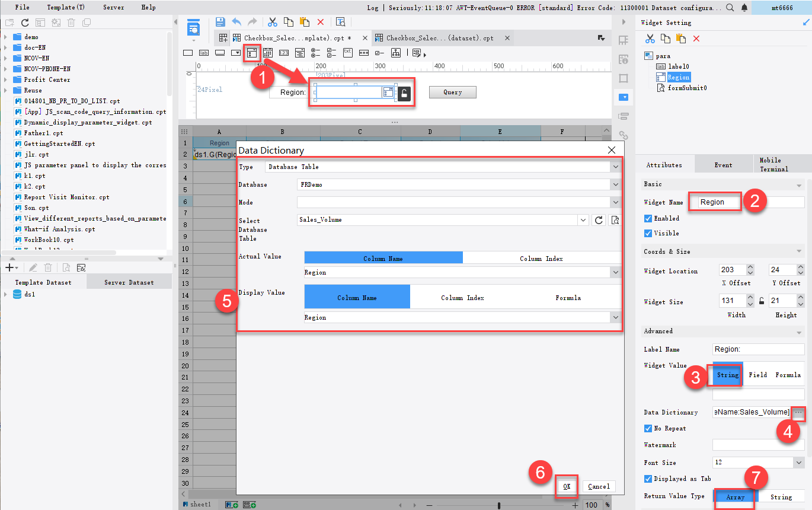Edit dataset ds1 with the pencil icon

pyautogui.click(x=33, y=267)
